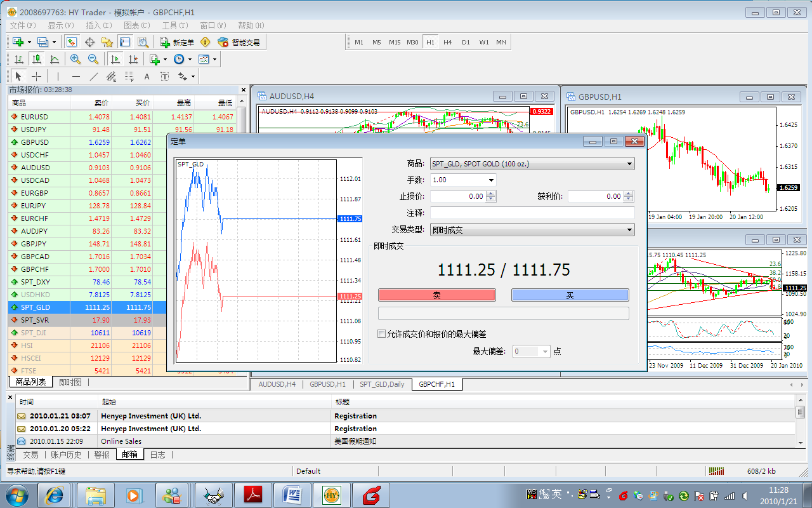Select the arrow cursor tool
This screenshot has height=508, width=812.
tap(18, 76)
